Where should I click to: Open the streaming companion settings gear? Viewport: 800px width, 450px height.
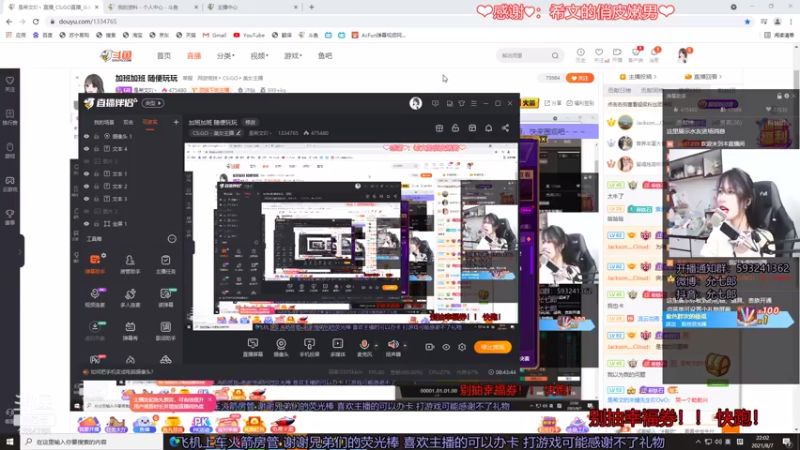click(x=462, y=347)
